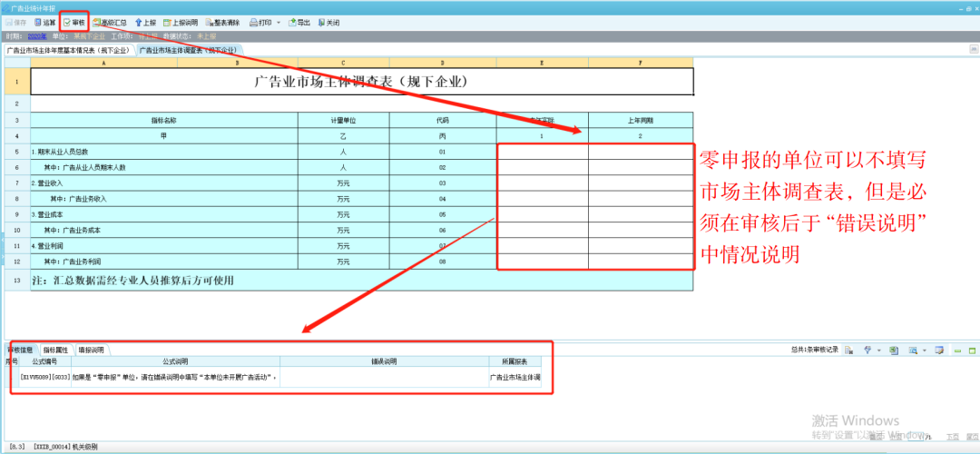Click 上年同期 cell for 营业利润
This screenshot has height=454, width=980.
tap(641, 245)
